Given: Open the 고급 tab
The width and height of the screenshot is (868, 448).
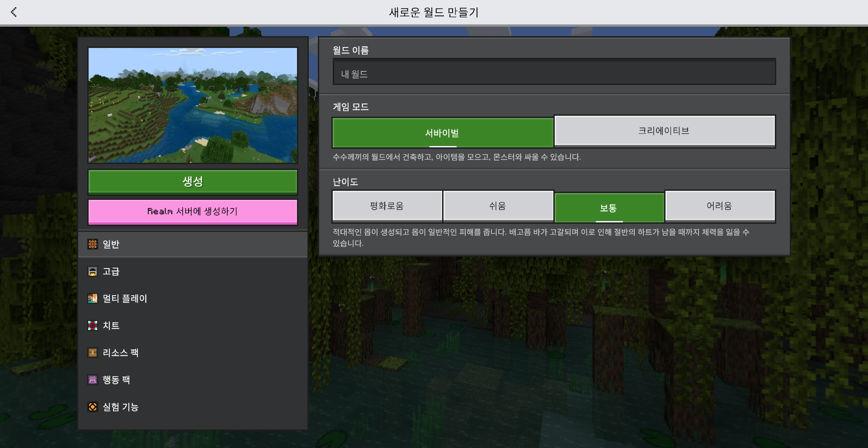Looking at the screenshot, I should coord(193,271).
